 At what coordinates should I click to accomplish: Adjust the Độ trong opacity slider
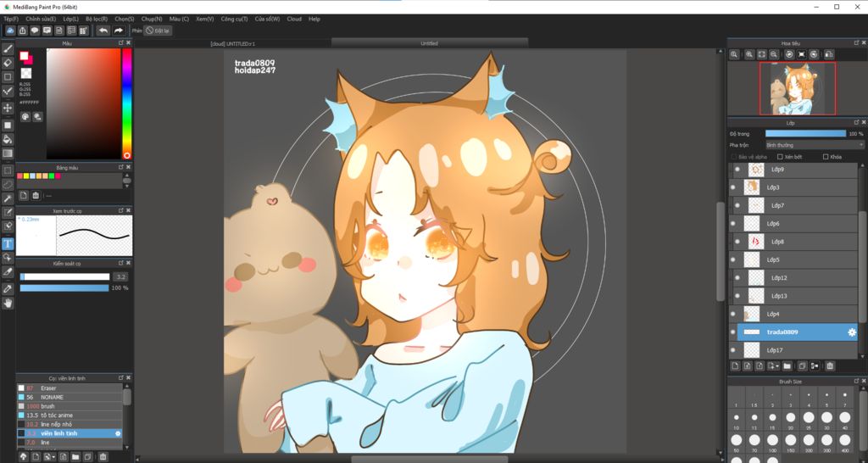coord(805,133)
